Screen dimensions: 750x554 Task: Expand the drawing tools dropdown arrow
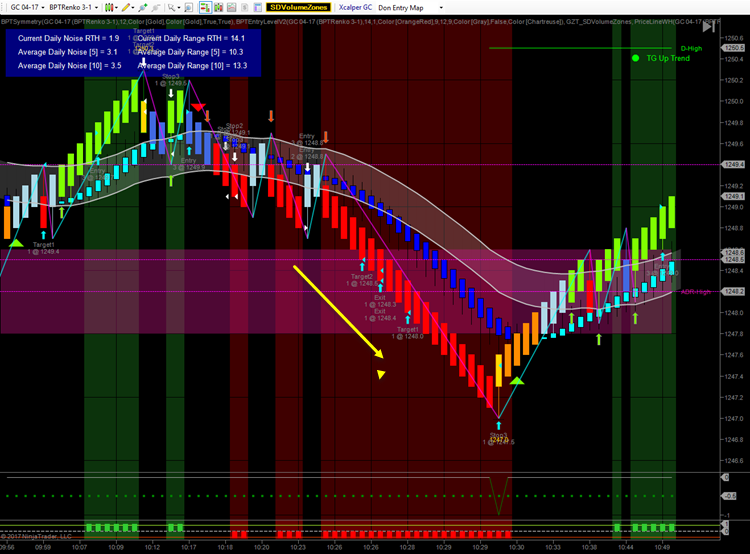point(133,8)
